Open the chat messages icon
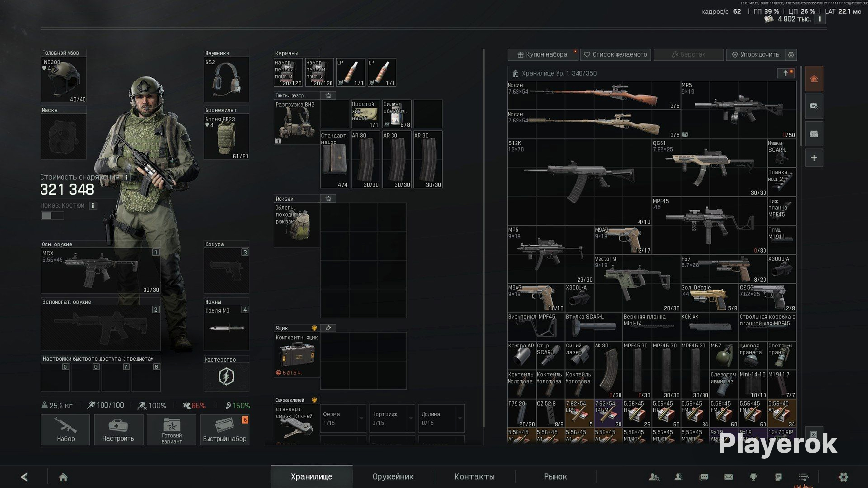Viewport: 868px width, 488px height. [703, 477]
